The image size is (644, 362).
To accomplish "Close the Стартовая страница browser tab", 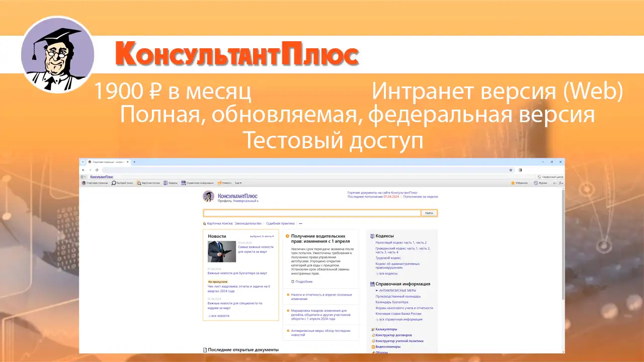I will [128, 162].
